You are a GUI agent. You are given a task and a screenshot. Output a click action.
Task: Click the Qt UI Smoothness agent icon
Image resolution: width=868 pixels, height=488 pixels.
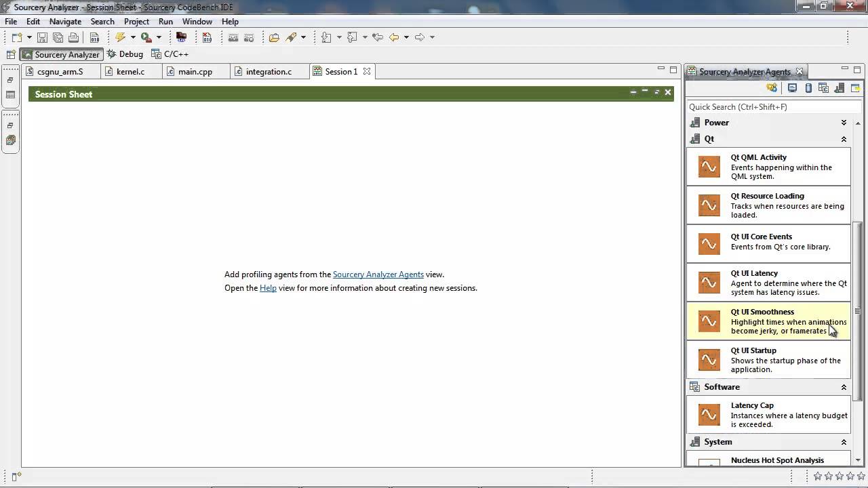[x=709, y=321]
